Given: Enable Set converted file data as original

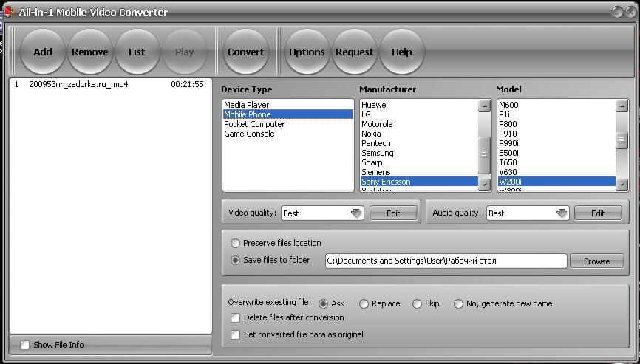Looking at the screenshot, I should click(x=235, y=334).
